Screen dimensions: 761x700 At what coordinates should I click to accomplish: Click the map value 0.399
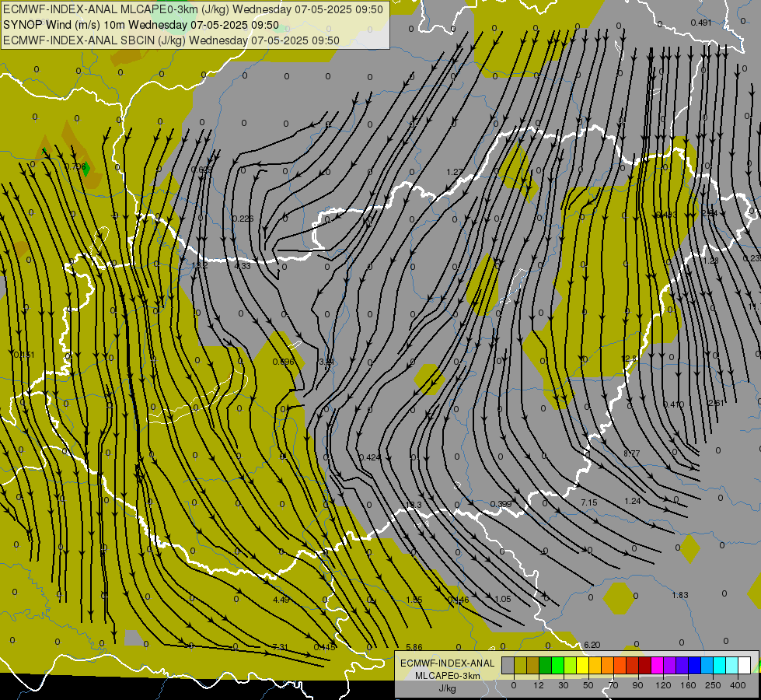pos(501,504)
